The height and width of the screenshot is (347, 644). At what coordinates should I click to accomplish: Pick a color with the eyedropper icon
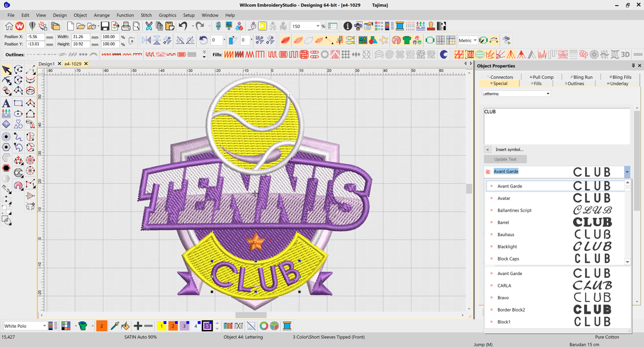pyautogui.click(x=114, y=326)
